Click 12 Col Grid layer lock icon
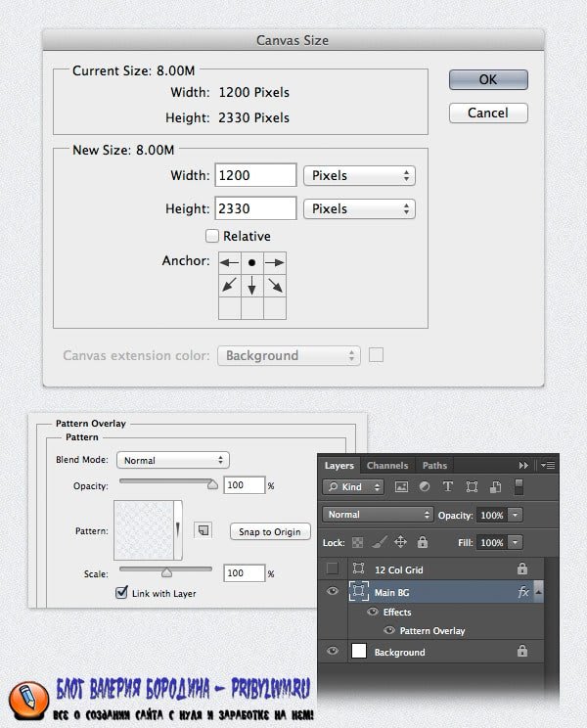This screenshot has height=728, width=587. coord(522,569)
